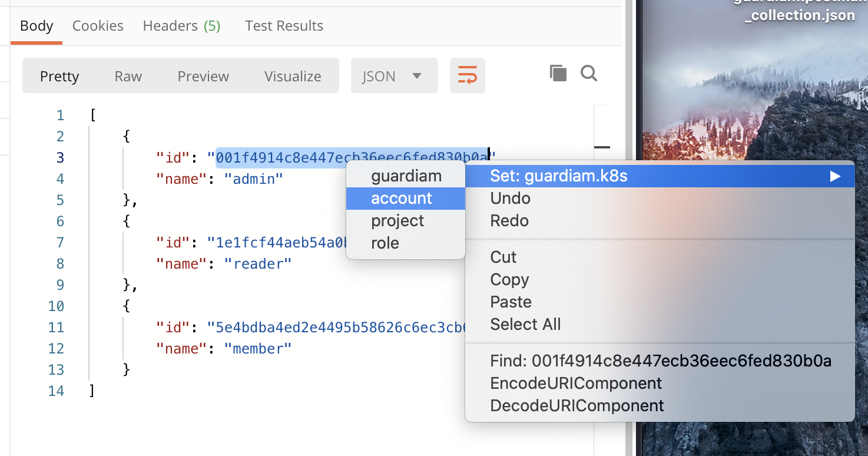The image size is (868, 456).
Task: Expand the Set: guardiam.k8s submenu
Action: tap(660, 175)
